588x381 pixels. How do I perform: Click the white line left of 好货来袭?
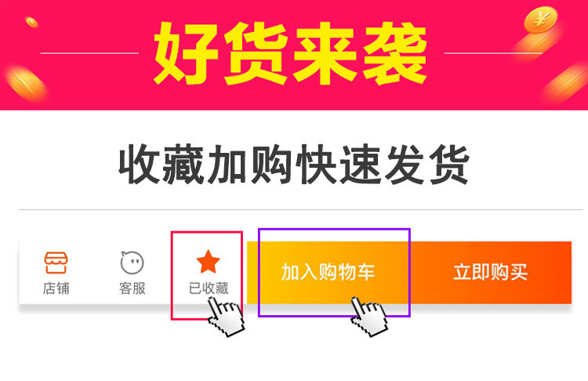pos(89,53)
